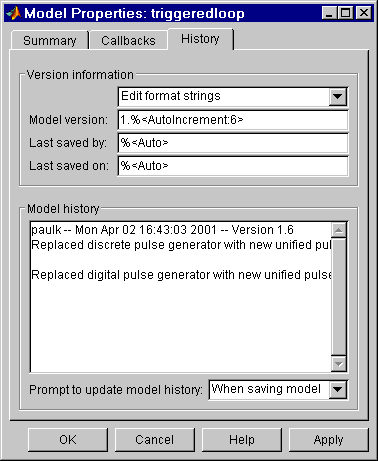Viewport: 378px width, 461px height.
Task: Click the scroll down arrow in Model history
Action: [x=339, y=364]
